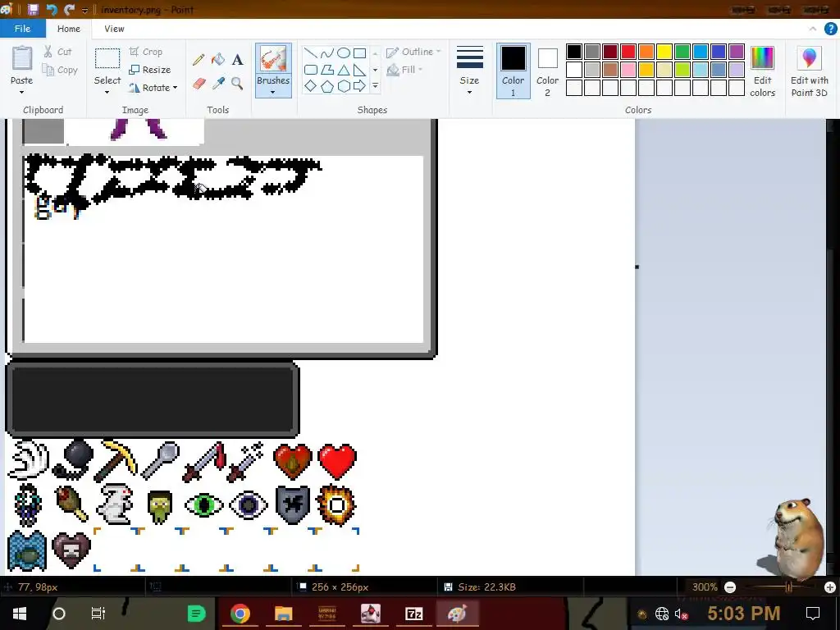Viewport: 840px width, 630px height.
Task: Open the File menu
Action: coord(22,29)
